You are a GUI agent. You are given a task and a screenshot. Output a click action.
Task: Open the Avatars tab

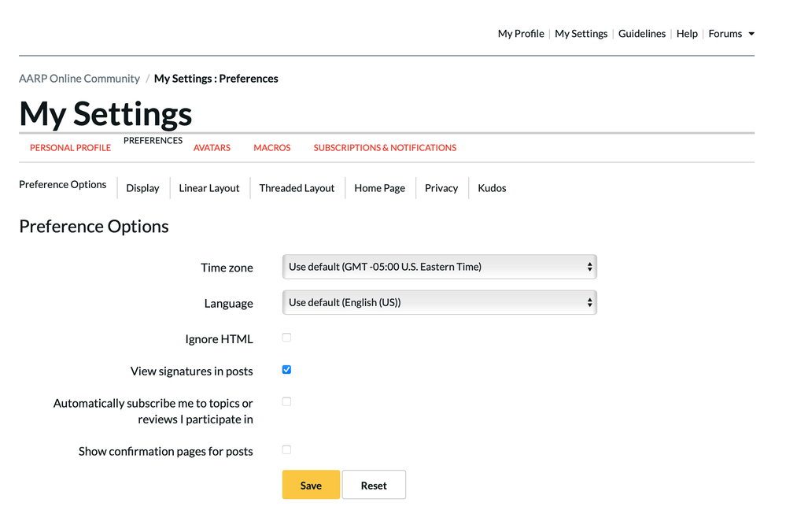212,148
